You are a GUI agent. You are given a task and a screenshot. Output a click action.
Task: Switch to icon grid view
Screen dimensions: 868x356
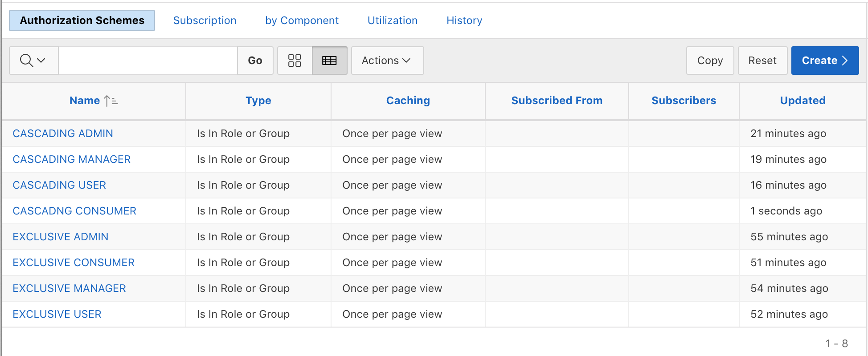(295, 61)
